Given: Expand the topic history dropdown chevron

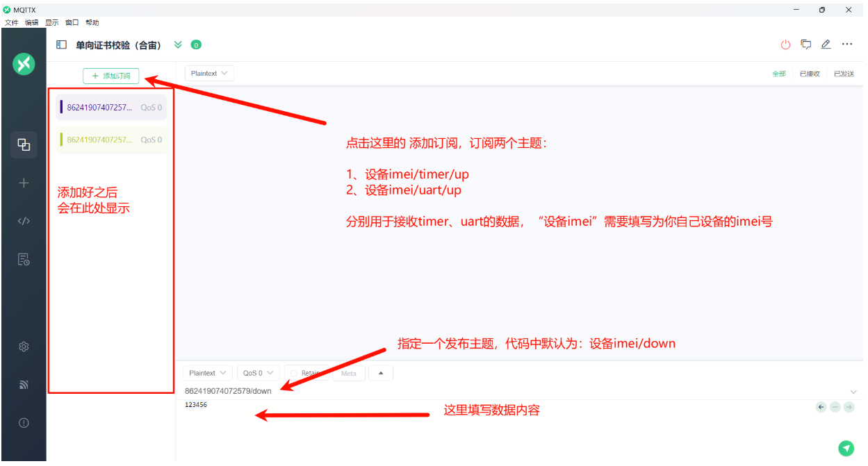Looking at the screenshot, I should pos(853,392).
